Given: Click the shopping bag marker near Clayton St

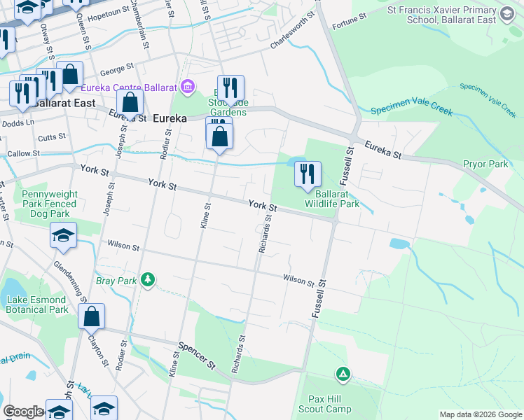Looking at the screenshot, I should click(92, 317).
